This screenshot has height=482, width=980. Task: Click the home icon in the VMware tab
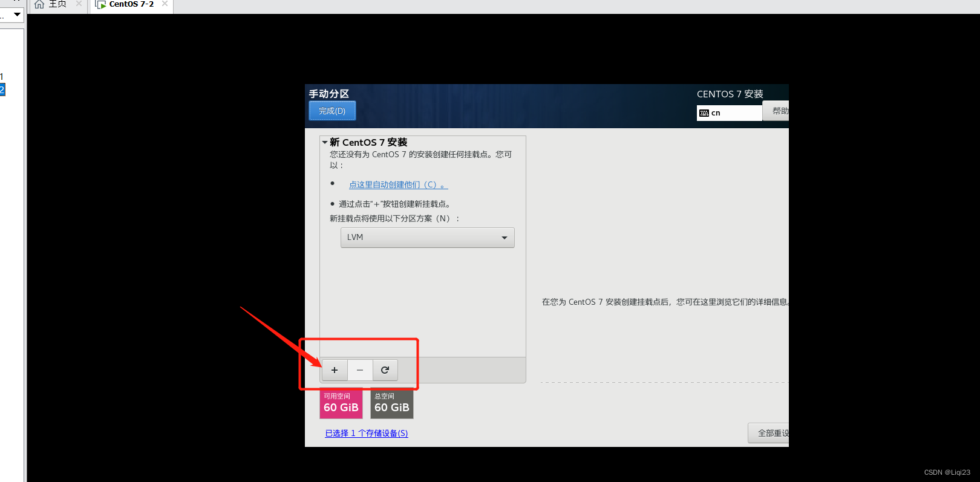click(39, 4)
